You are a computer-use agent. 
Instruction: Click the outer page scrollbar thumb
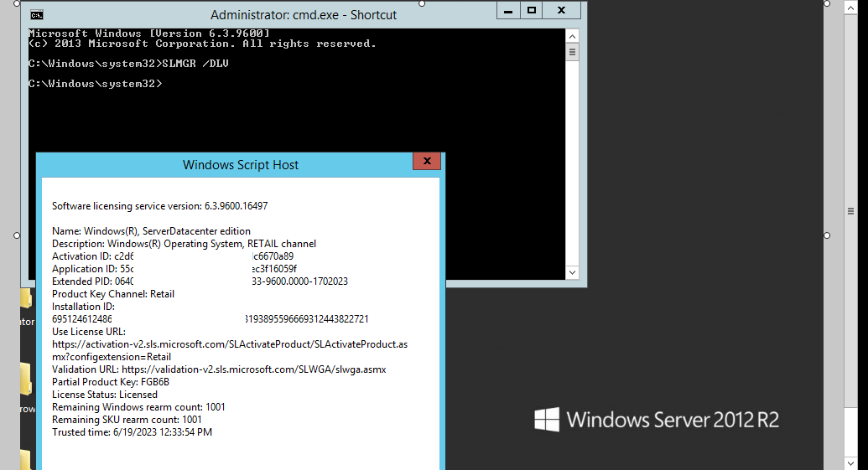[851, 211]
